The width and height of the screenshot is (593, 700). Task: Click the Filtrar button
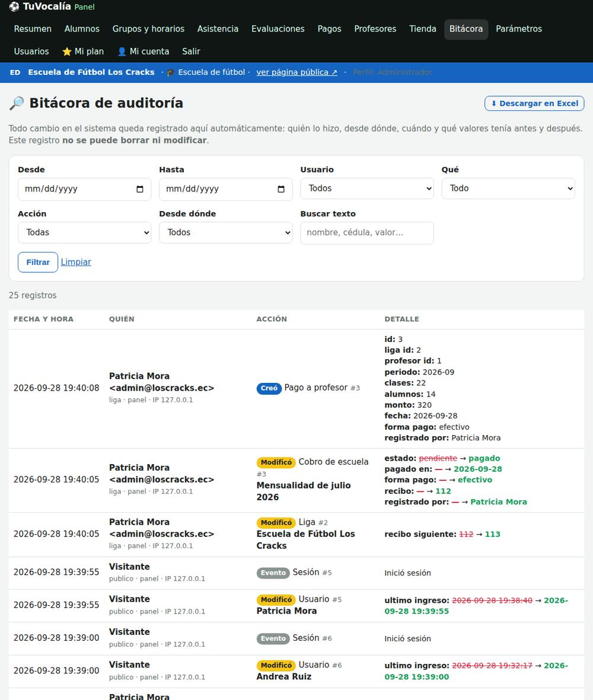pos(38,262)
